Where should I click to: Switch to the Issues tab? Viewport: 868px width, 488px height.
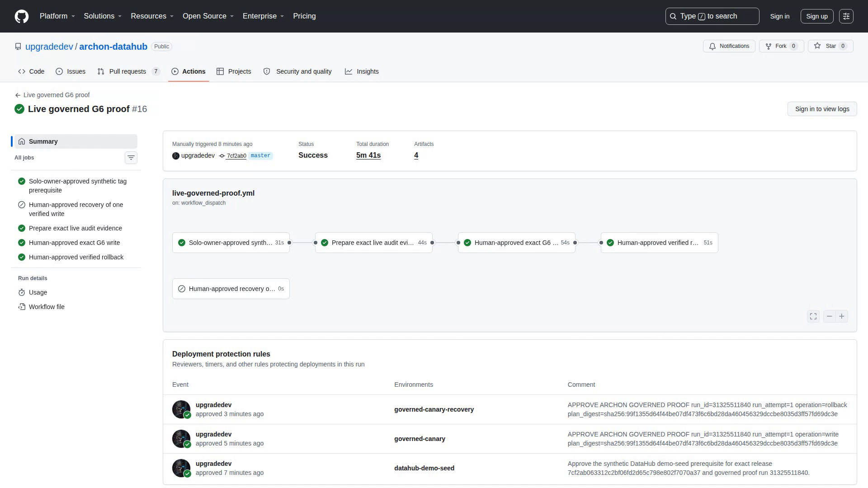tap(71, 71)
